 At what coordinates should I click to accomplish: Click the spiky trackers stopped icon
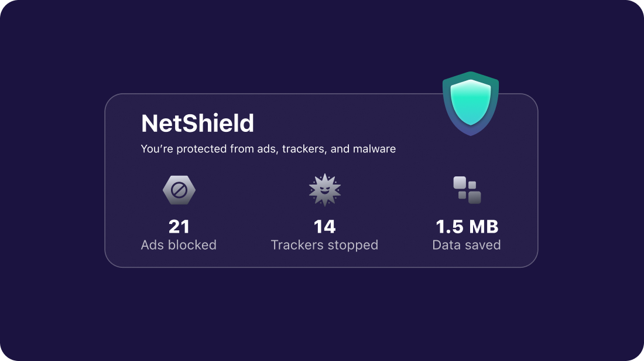325,190
